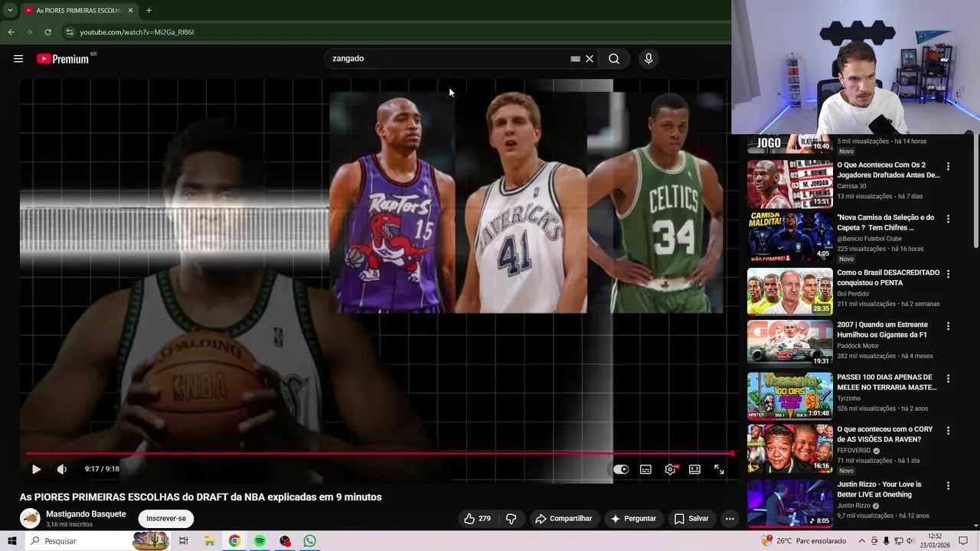Open Gol Perdido channel name
980x551 pixels.
pos(853,293)
